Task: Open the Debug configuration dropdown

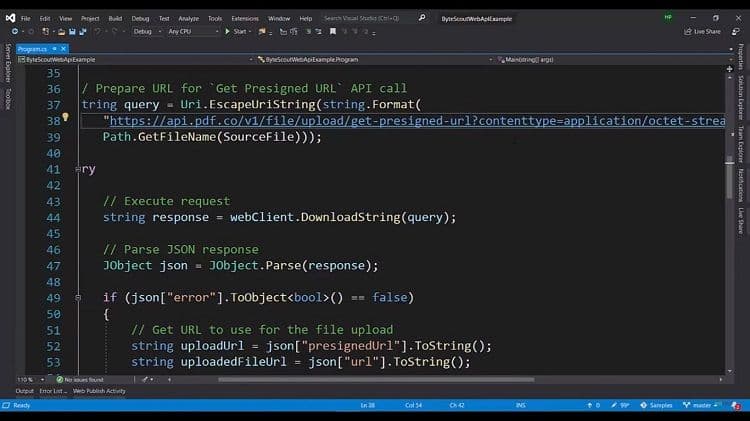Action: click(x=147, y=31)
